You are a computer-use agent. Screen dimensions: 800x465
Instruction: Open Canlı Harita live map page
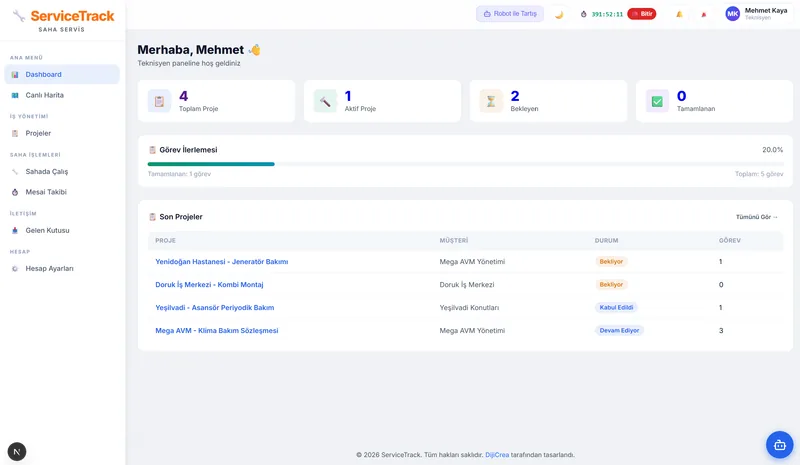click(x=62, y=95)
